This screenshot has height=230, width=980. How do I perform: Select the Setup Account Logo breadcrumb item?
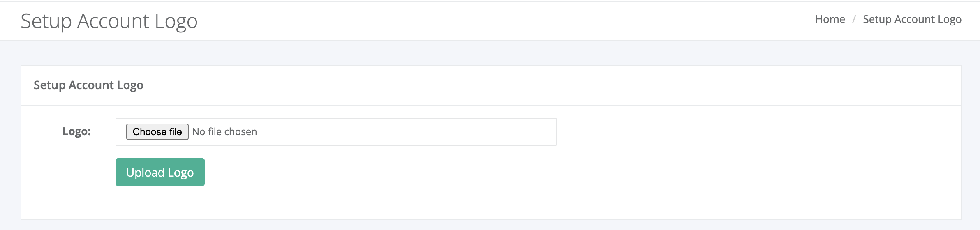coord(912,19)
